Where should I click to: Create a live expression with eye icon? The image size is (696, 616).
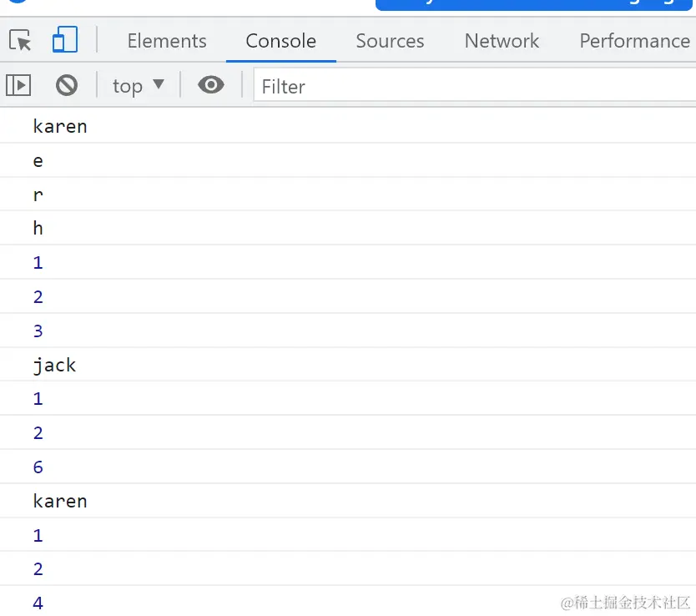[211, 85]
